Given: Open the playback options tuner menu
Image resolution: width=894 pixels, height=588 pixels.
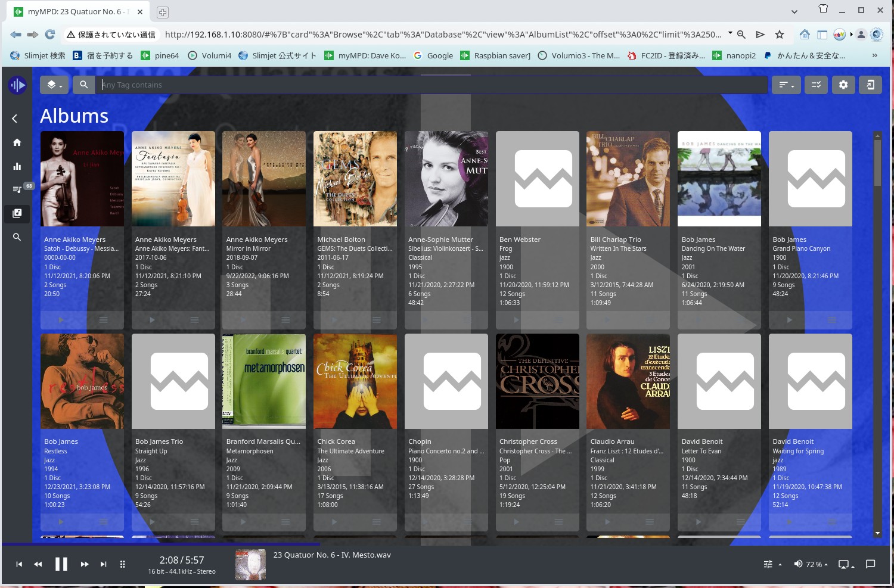Looking at the screenshot, I should [x=772, y=564].
